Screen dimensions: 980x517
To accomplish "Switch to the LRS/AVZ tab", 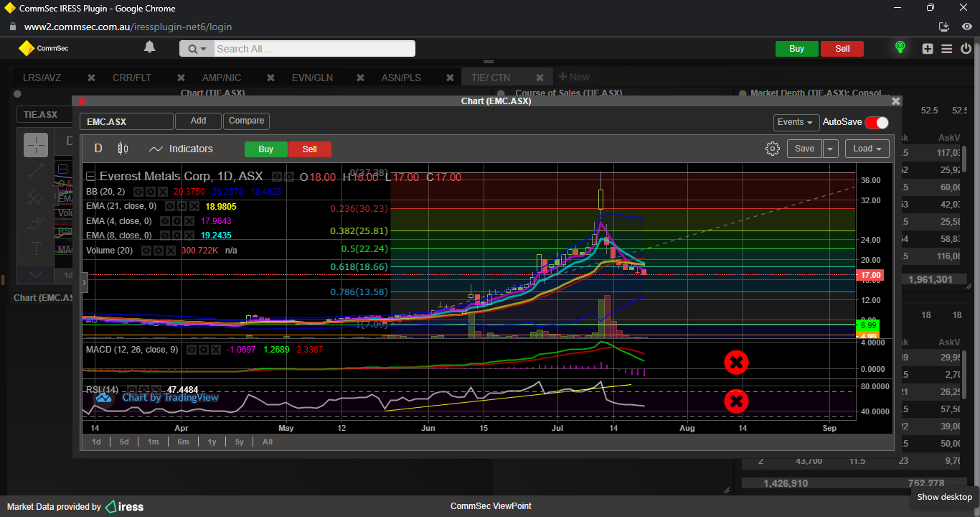I will point(42,78).
